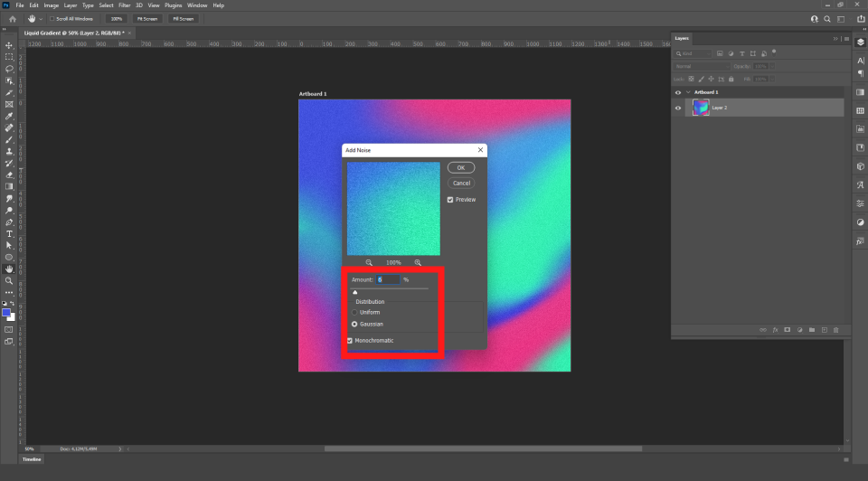The height and width of the screenshot is (481, 868).
Task: Add layer style via fx icon
Action: click(x=775, y=330)
